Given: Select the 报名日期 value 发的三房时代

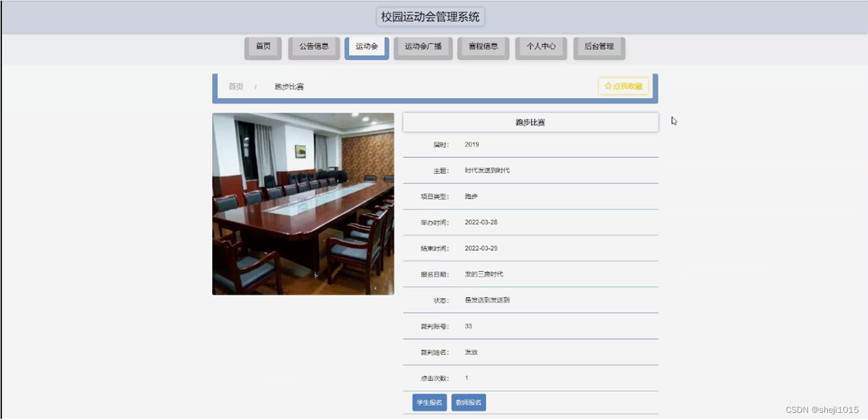Looking at the screenshot, I should tap(484, 274).
